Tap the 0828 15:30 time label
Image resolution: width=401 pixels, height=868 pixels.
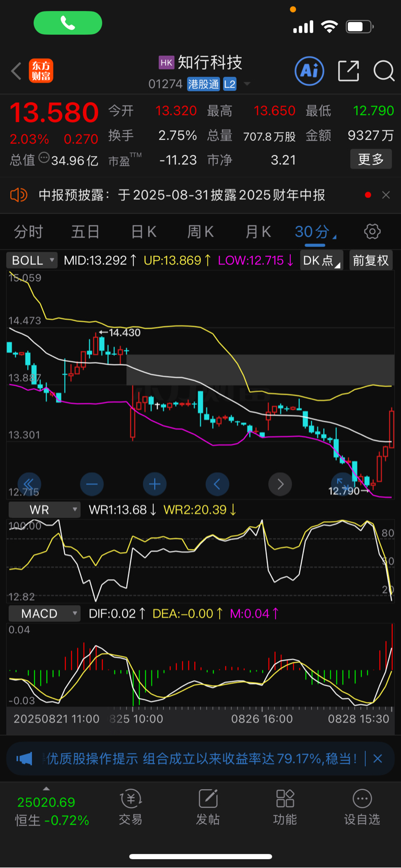point(359,719)
